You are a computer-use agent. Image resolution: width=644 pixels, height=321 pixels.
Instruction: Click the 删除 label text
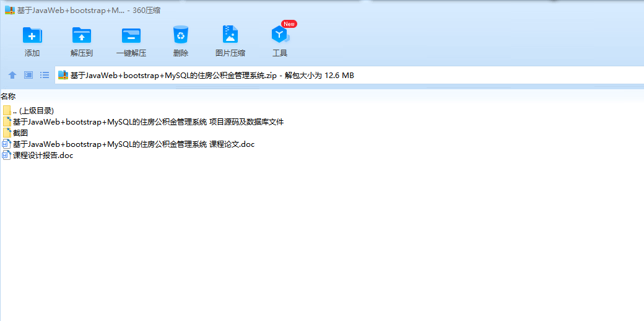(181, 53)
